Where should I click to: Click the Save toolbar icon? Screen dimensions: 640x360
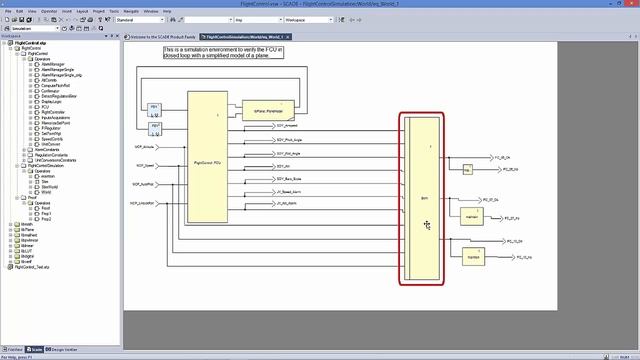click(22, 20)
